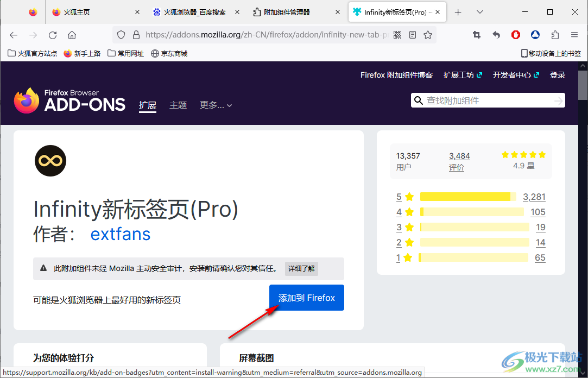Open the 扩展工坊 link
Image resolution: width=588 pixels, height=378 pixels.
pyautogui.click(x=463, y=75)
